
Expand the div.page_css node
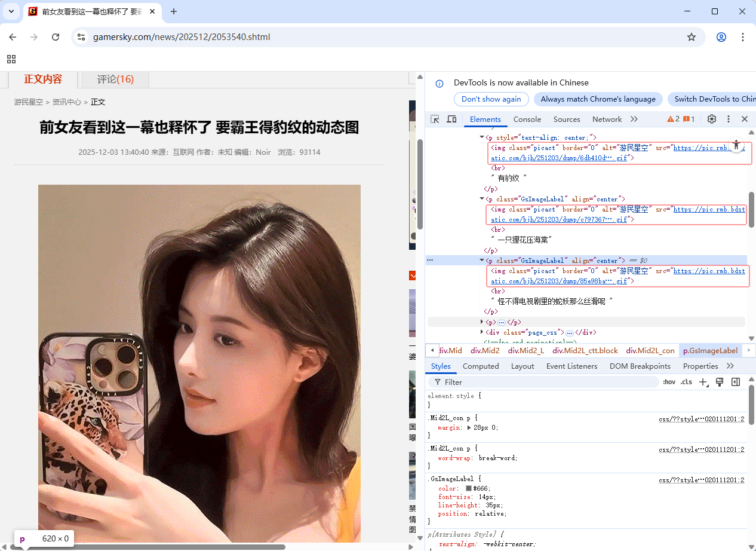coord(481,332)
